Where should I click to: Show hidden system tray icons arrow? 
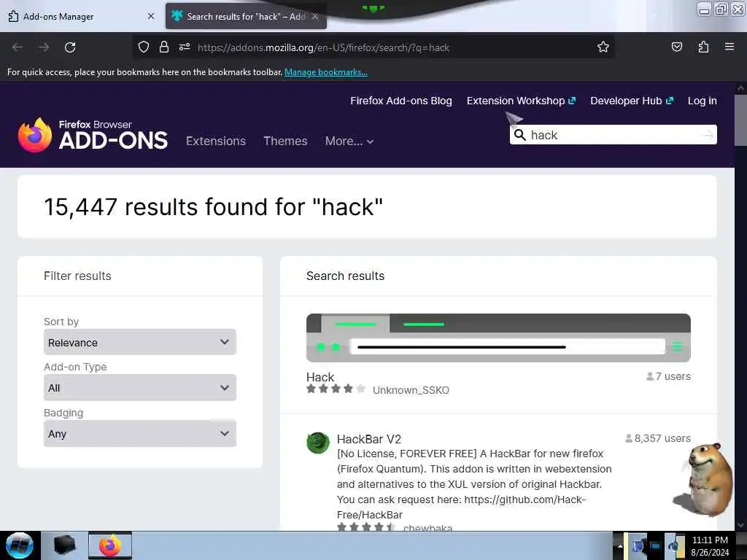pos(620,545)
